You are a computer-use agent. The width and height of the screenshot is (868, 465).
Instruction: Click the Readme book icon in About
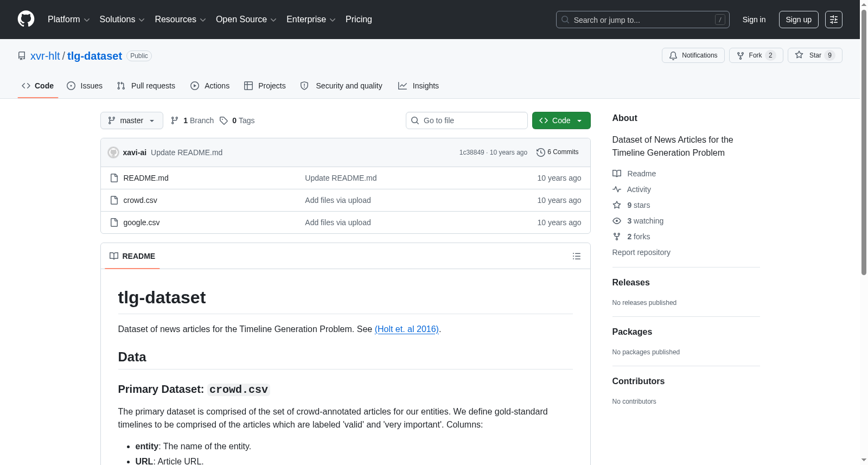[x=617, y=174]
